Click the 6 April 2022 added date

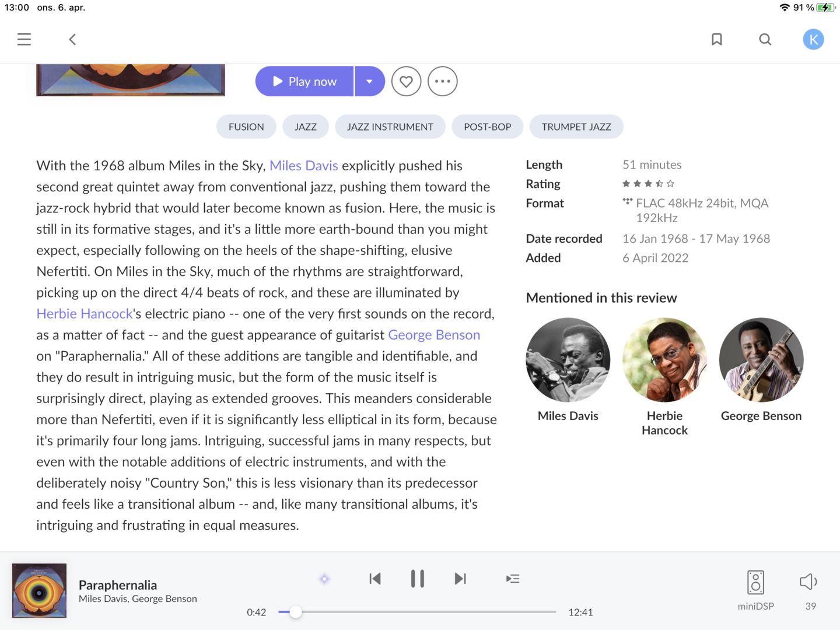coord(655,258)
